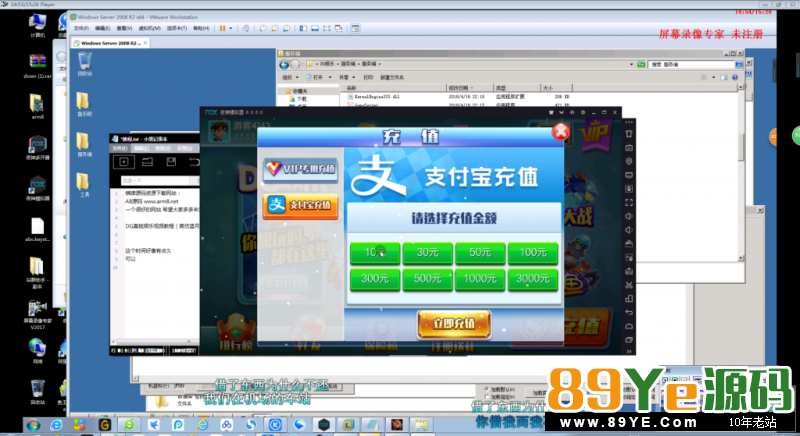Open 虚拟机(M) menu in VMware Workstation
800x436 pixels.
pyautogui.click(x=149, y=29)
